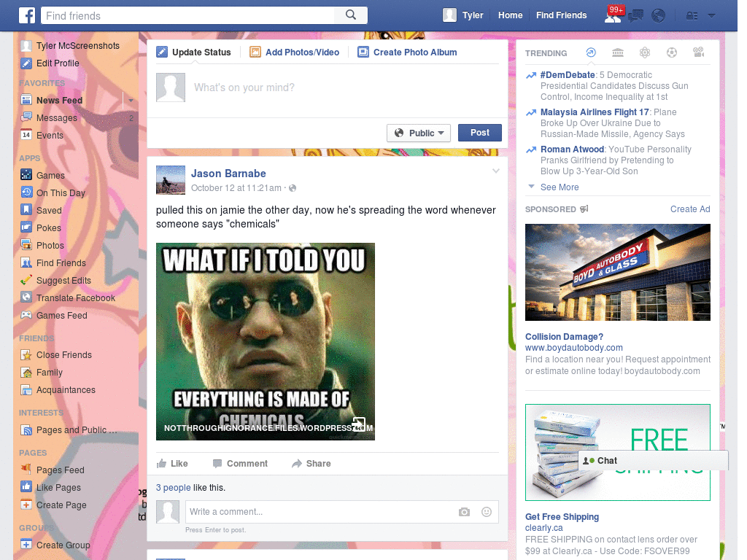This screenshot has height=560, width=747.
Task: Open friend requests icon with 99+ badge
Action: pyautogui.click(x=613, y=15)
